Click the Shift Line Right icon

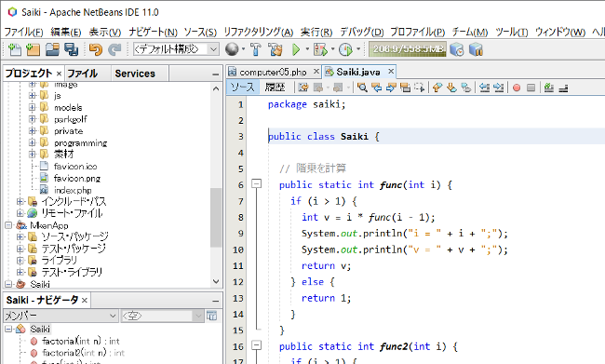[x=499, y=88]
